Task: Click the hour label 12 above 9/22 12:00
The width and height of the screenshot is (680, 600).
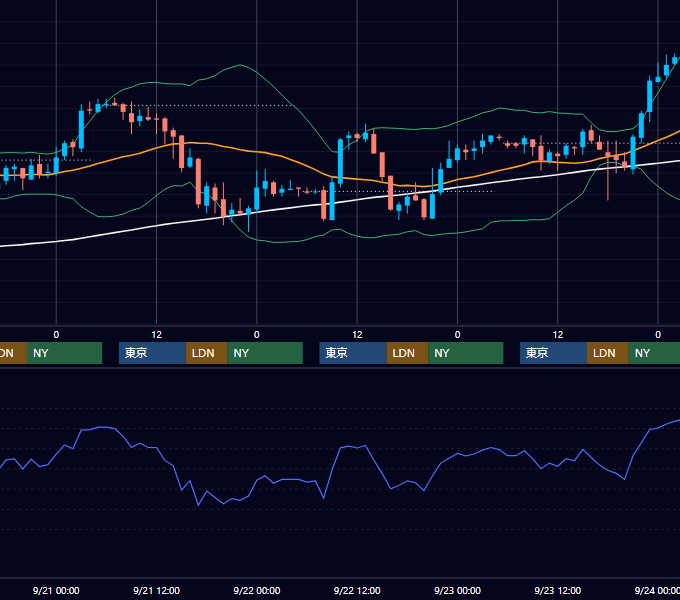Action: click(x=357, y=335)
